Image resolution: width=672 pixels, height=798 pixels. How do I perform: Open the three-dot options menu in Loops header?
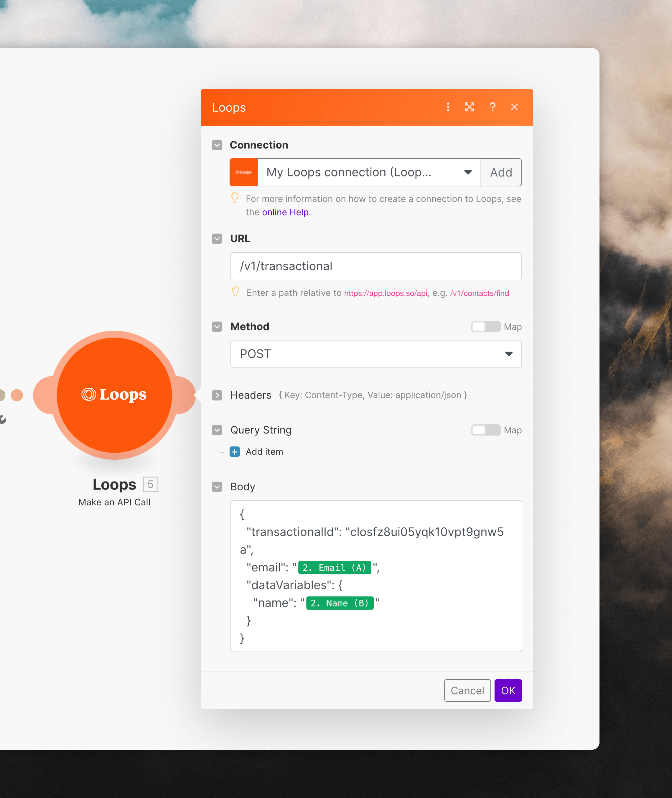pyautogui.click(x=448, y=107)
